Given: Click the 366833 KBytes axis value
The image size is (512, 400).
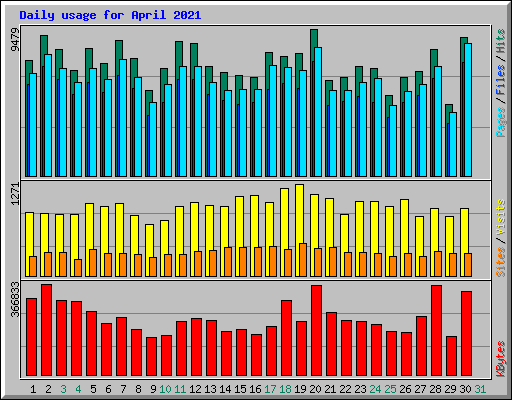Looking at the screenshot, I should tap(15, 299).
